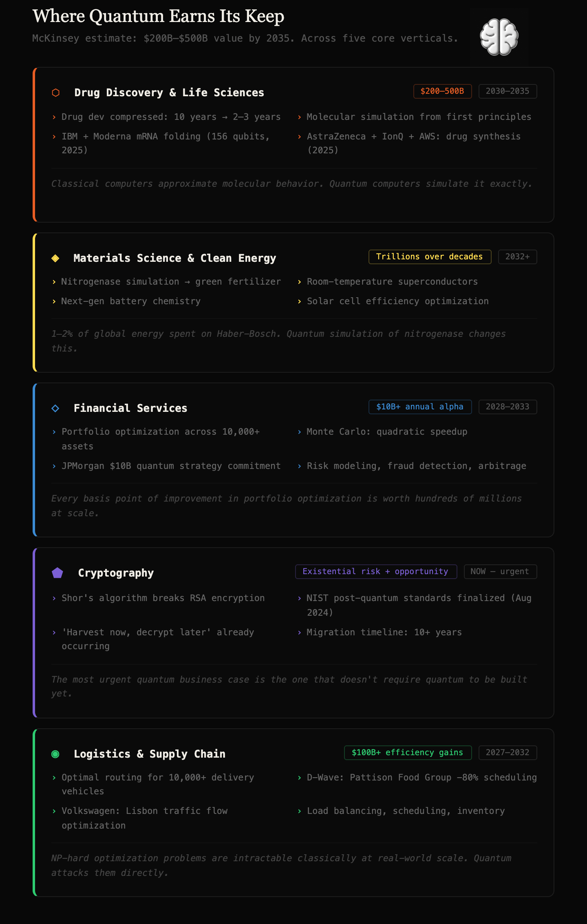Click the Where Quantum Earns Its Keep title
Viewport: 587px width, 924px height.
(158, 17)
